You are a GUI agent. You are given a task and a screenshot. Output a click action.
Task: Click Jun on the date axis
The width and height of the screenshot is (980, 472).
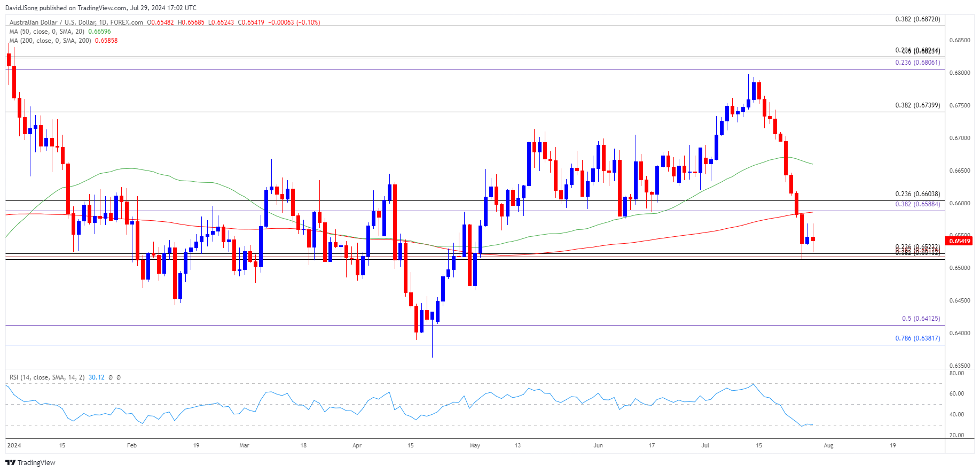click(x=598, y=446)
